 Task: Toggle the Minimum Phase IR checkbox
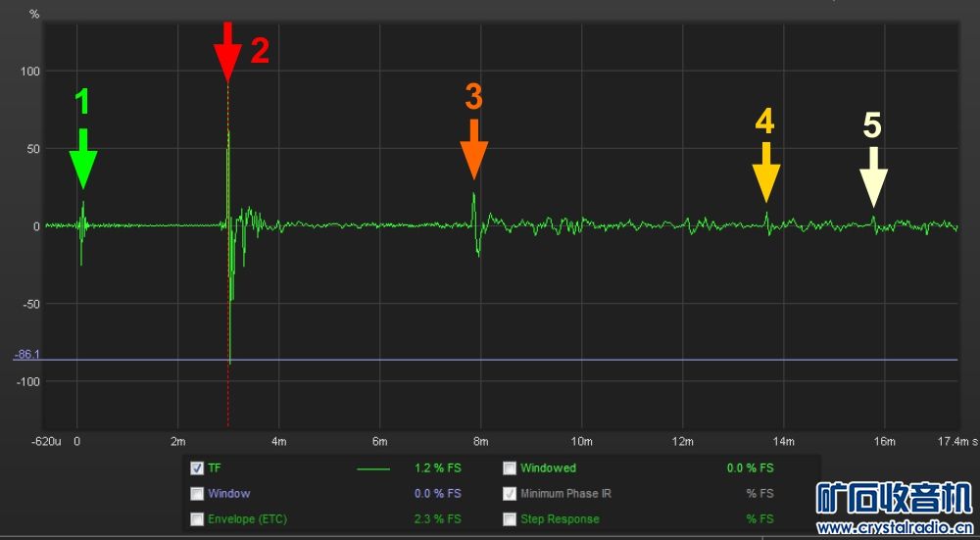510,494
